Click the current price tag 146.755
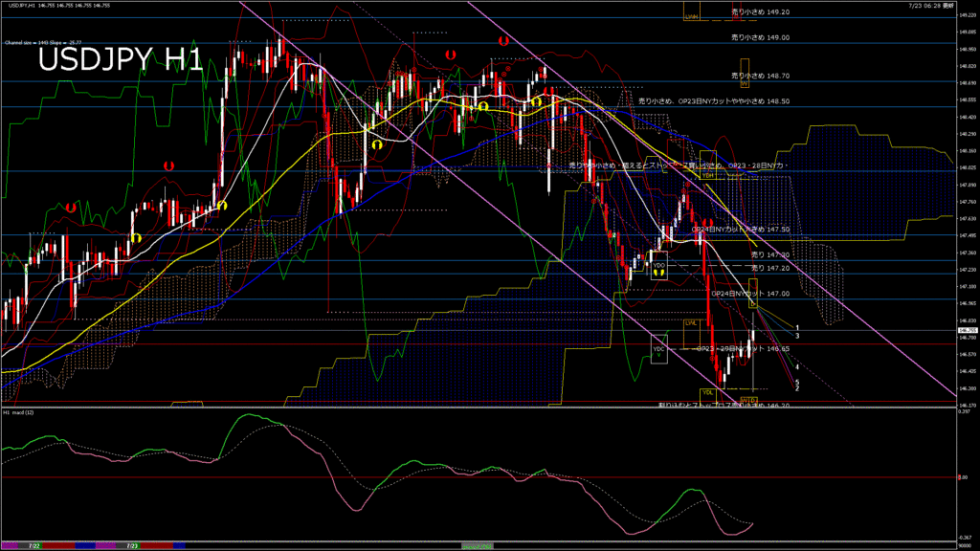 pyautogui.click(x=967, y=330)
